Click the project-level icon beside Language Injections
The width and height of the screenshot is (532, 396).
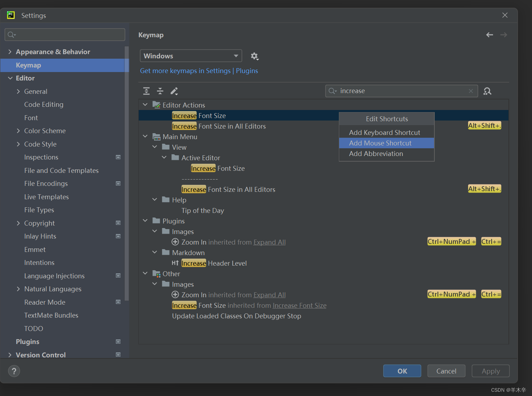(x=118, y=275)
